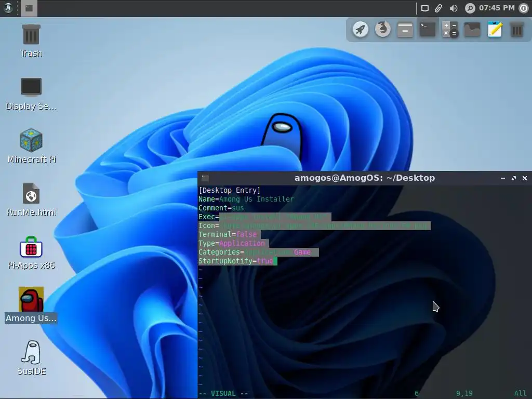The height and width of the screenshot is (399, 532).
Task: Open the magnifier search icon in panel
Action: pos(470,8)
